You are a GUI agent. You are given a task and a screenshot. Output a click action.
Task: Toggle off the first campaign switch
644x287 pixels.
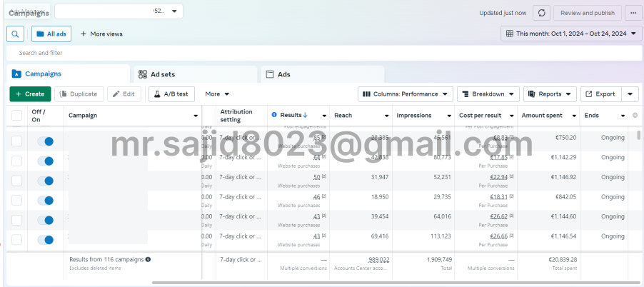point(45,141)
